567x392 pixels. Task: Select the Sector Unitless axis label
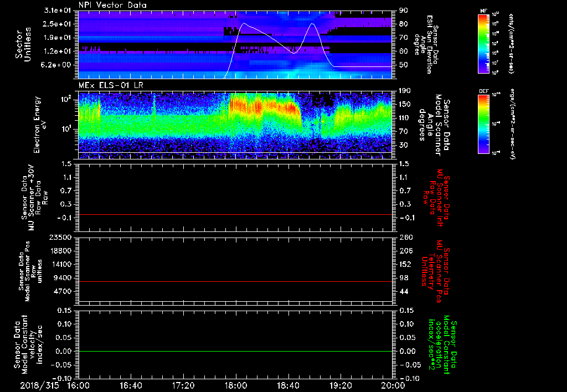click(23, 44)
